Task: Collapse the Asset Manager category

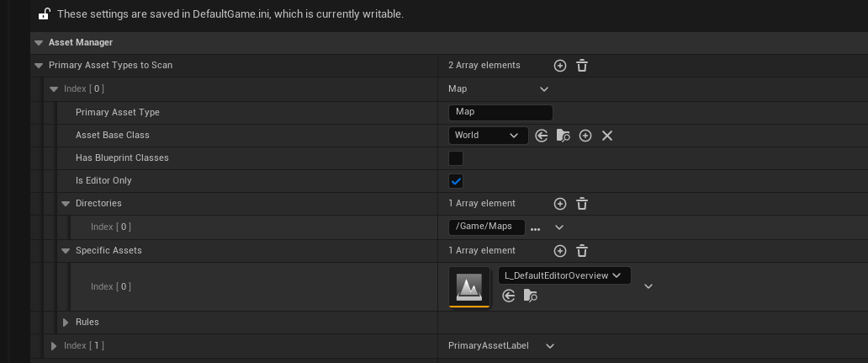Action: [x=38, y=42]
